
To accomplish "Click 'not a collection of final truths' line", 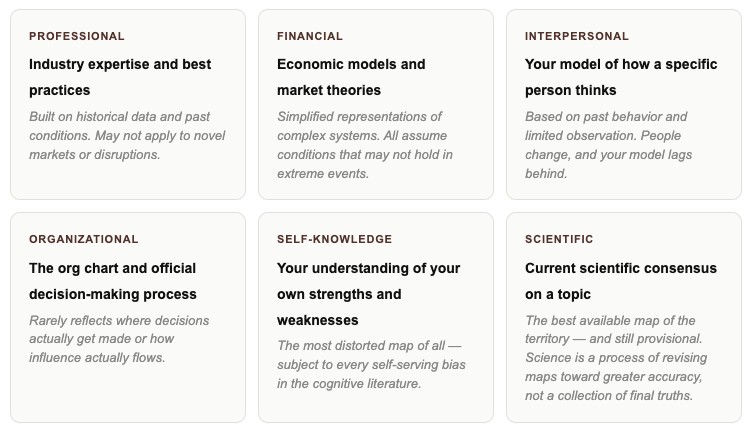I will tap(609, 396).
